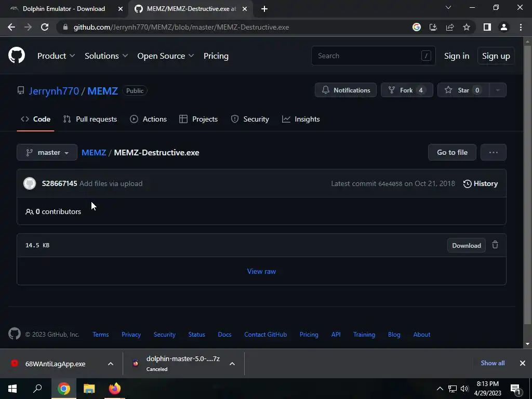
Task: Expand Product menu
Action: click(x=56, y=56)
